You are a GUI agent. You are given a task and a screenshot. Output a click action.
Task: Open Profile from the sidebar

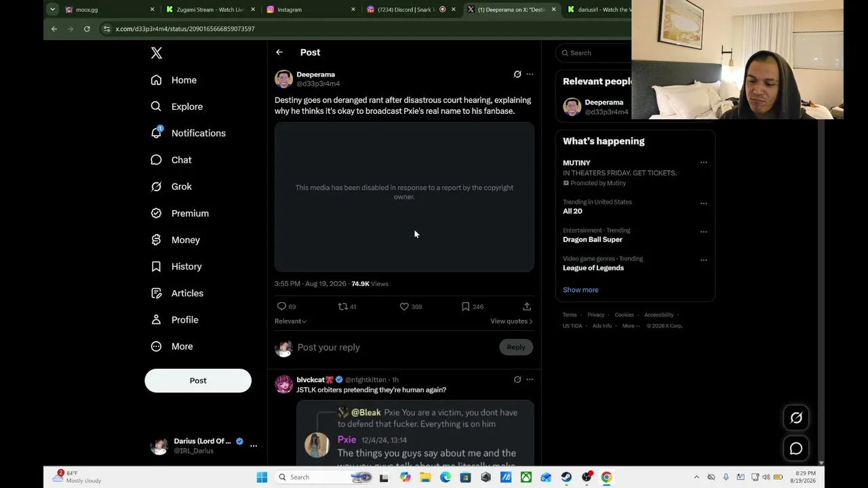pyautogui.click(x=175, y=320)
